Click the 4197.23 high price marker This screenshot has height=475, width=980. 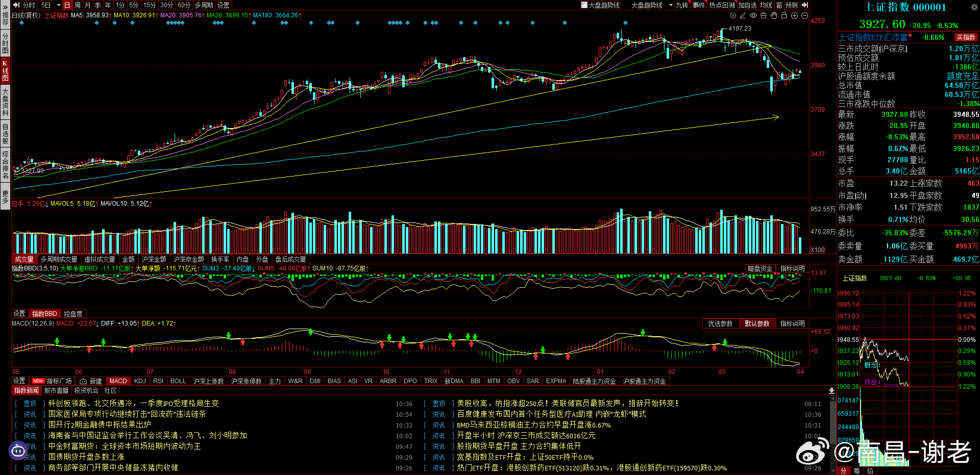click(740, 29)
